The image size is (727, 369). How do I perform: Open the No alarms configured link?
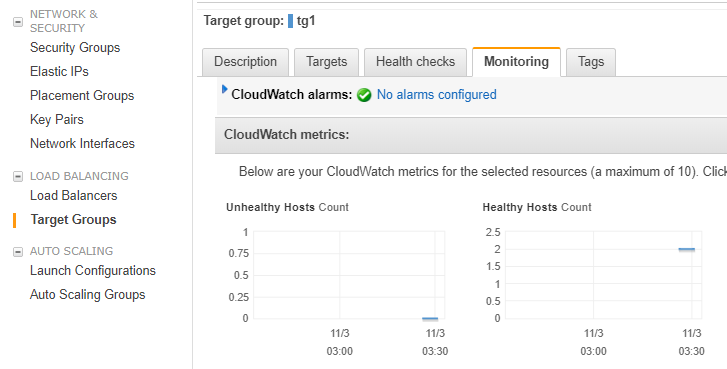pos(436,95)
